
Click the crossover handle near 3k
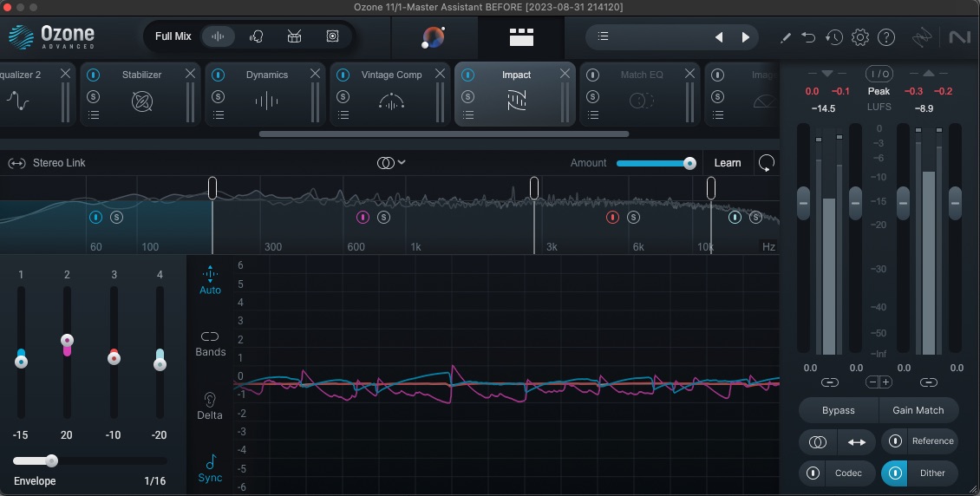point(533,188)
